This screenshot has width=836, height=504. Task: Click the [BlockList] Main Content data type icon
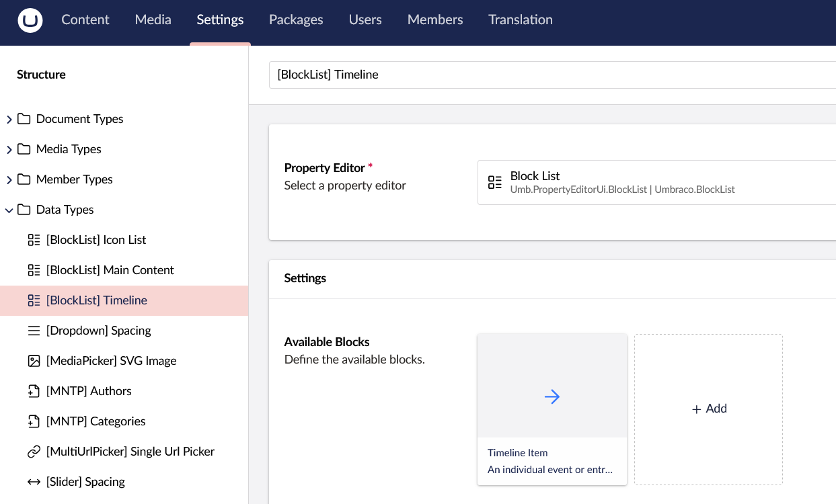[34, 270]
